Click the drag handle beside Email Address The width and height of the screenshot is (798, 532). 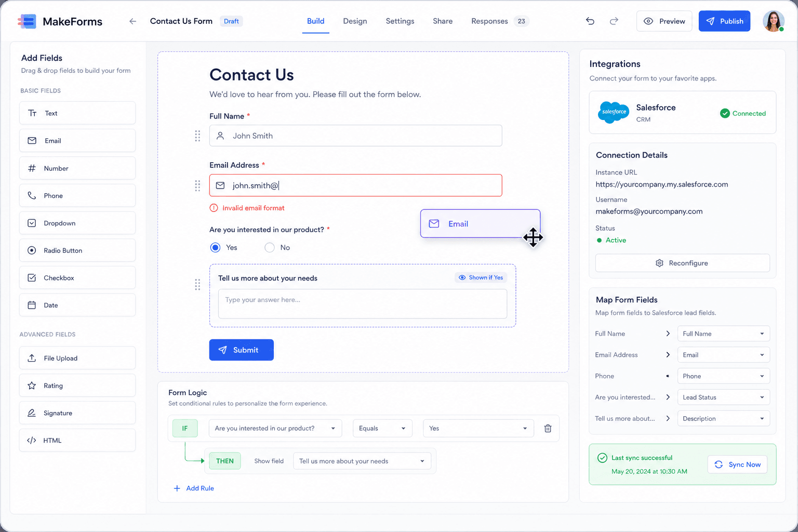pyautogui.click(x=197, y=185)
